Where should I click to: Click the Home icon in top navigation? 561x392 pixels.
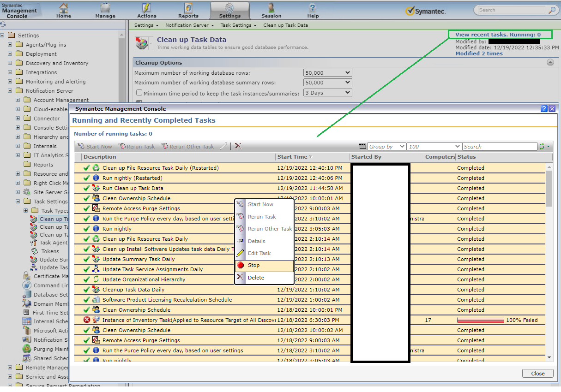64,8
